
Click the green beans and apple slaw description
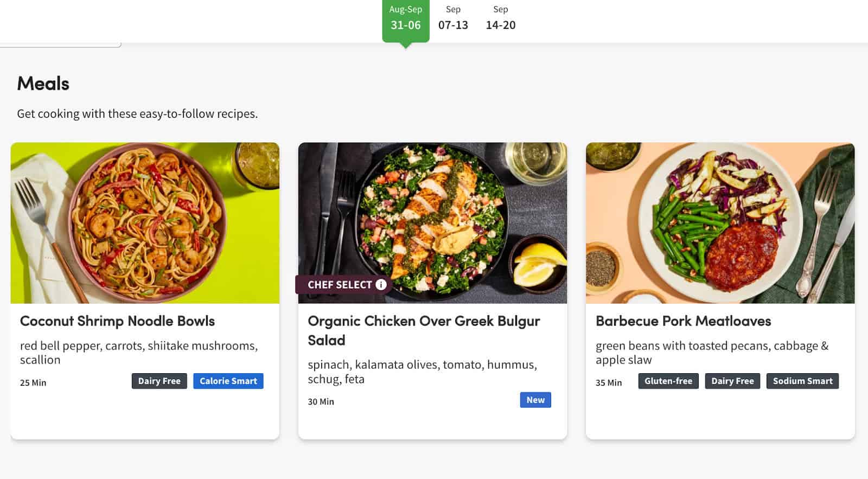[712, 353]
